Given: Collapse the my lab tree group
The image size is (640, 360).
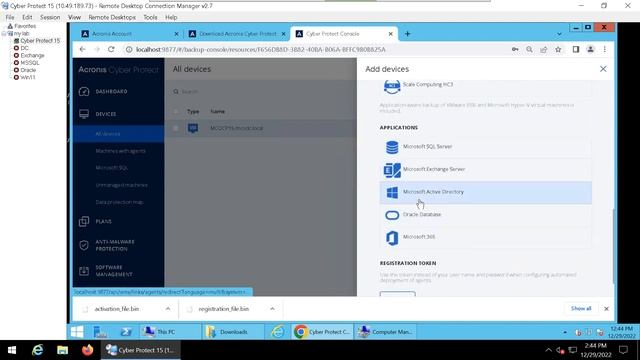Looking at the screenshot, I should coord(4,33).
